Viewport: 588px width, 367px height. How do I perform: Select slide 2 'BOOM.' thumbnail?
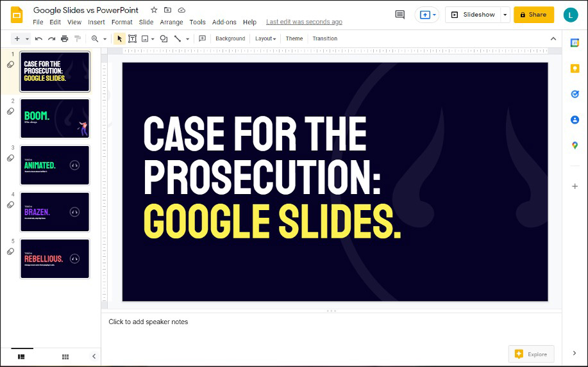click(x=55, y=118)
